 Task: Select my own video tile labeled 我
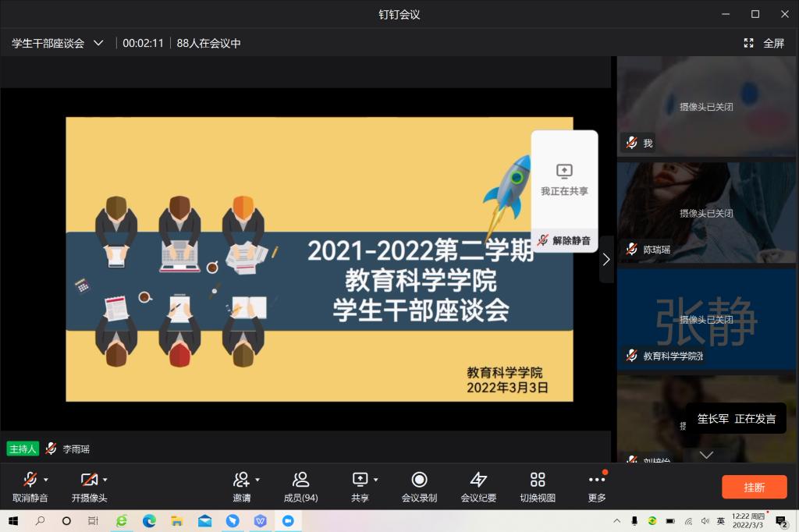pos(706,106)
